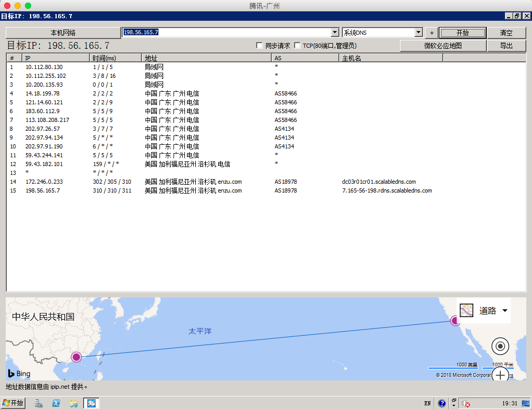The image size is (532, 410).
Task: Click the AS column header
Action: pyautogui.click(x=305, y=58)
